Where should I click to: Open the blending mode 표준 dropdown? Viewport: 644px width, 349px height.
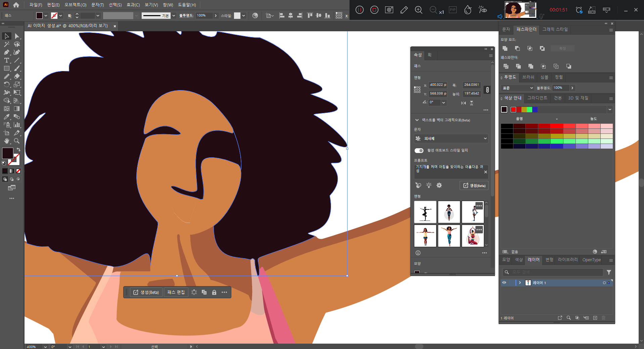(517, 88)
